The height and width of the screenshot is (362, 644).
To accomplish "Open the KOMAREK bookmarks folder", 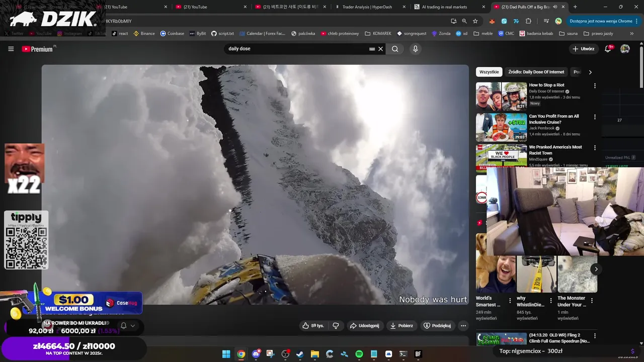I will click(378, 33).
